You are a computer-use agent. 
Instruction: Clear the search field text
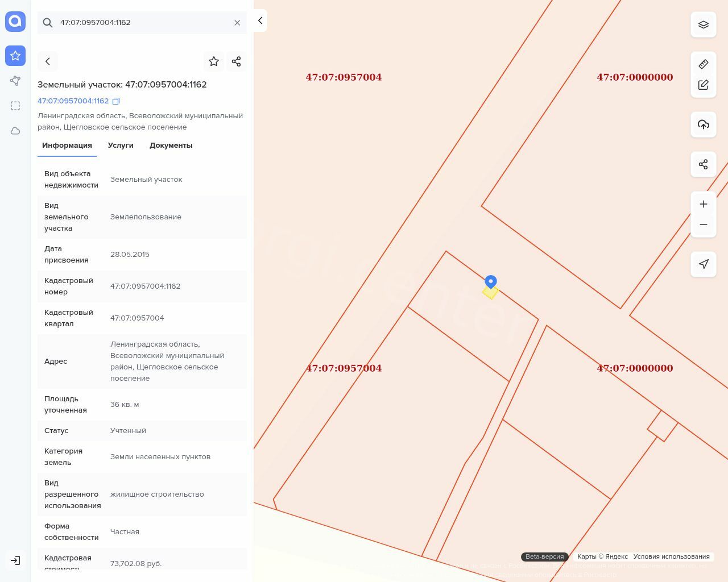pos(237,23)
